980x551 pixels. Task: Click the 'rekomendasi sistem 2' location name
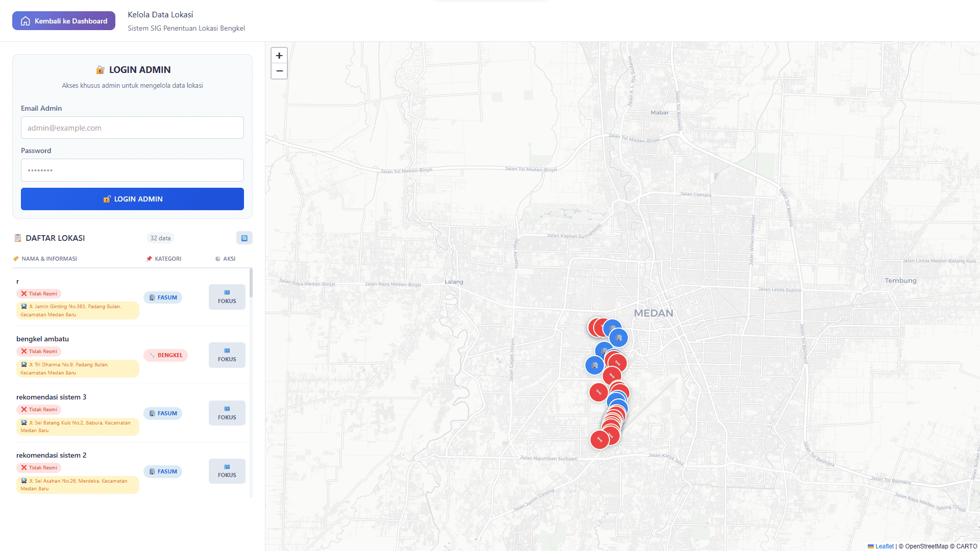pos(51,455)
